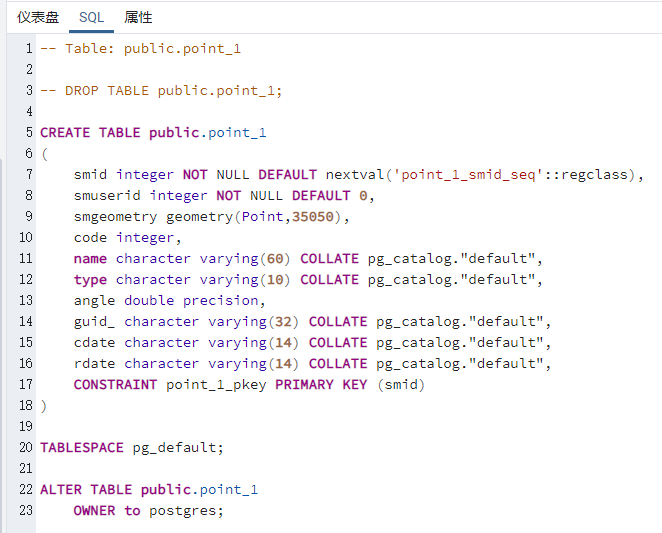Click the 'name character varying(60)' line
The height and width of the screenshot is (533, 662).
click(308, 258)
